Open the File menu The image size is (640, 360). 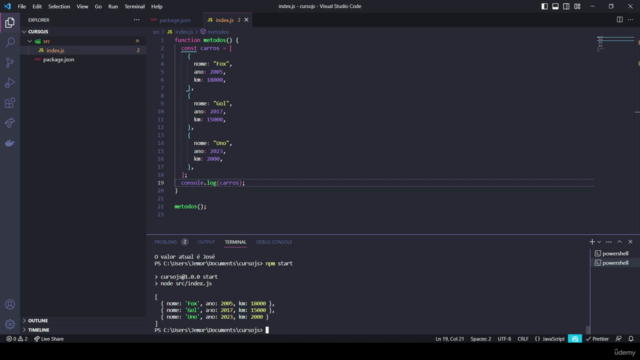pos(22,7)
